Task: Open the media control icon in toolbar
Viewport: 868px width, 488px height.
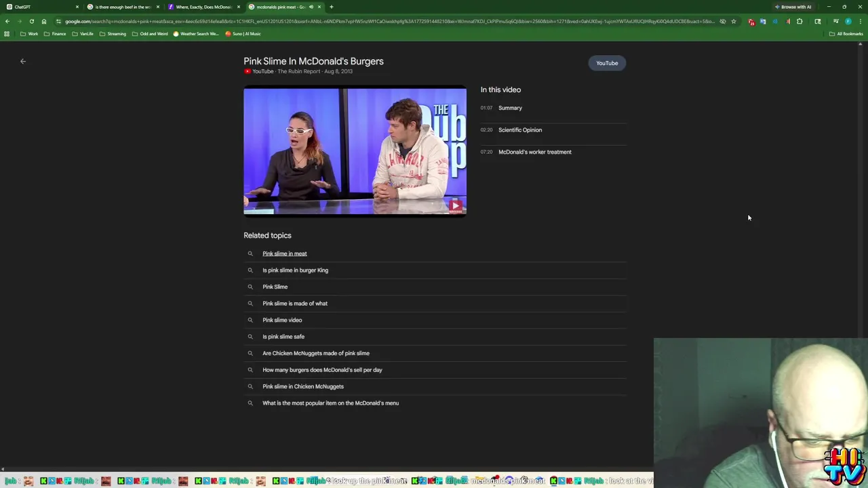Action: click(x=835, y=22)
